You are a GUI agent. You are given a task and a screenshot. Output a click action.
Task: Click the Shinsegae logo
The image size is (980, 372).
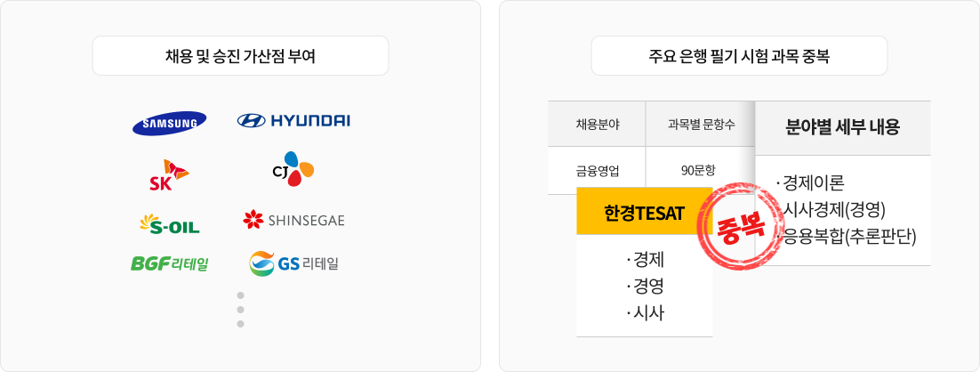click(293, 219)
